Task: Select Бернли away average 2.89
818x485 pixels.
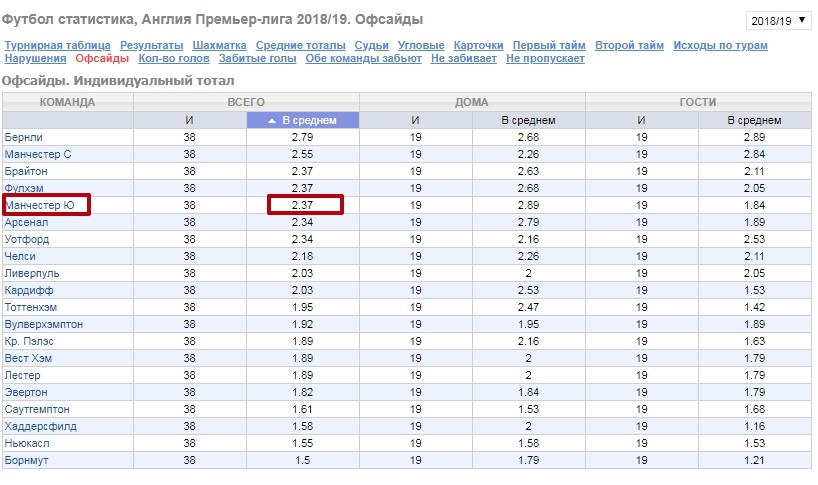Action: point(754,138)
